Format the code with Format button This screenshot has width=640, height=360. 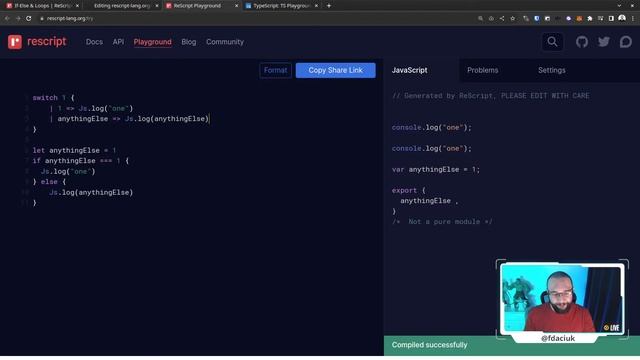[276, 70]
